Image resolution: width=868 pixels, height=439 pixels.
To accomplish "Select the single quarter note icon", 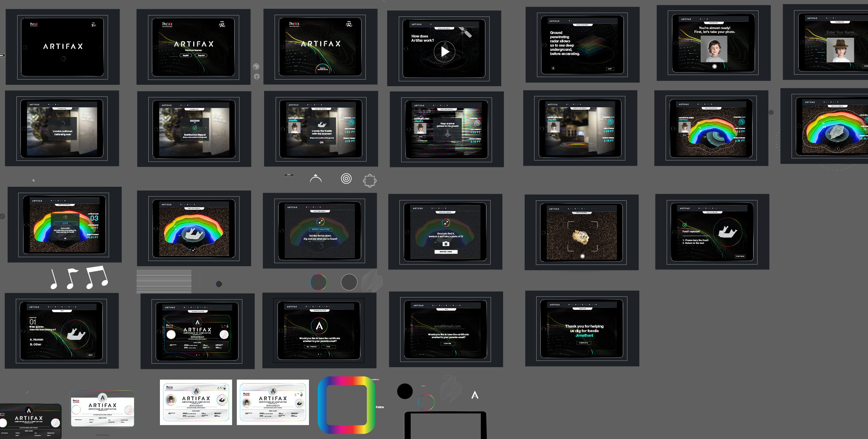I will (54, 279).
